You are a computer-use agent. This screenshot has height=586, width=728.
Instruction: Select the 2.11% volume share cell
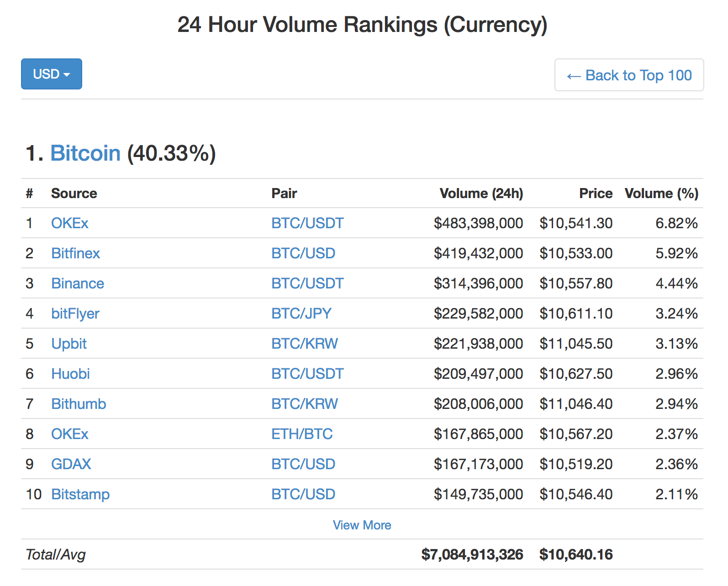tap(677, 494)
